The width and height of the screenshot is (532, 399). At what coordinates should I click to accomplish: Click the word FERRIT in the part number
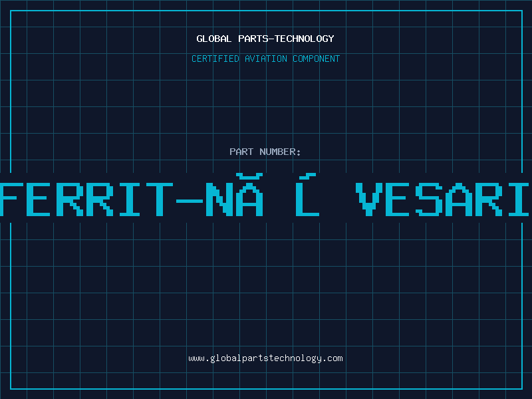click(x=82, y=198)
